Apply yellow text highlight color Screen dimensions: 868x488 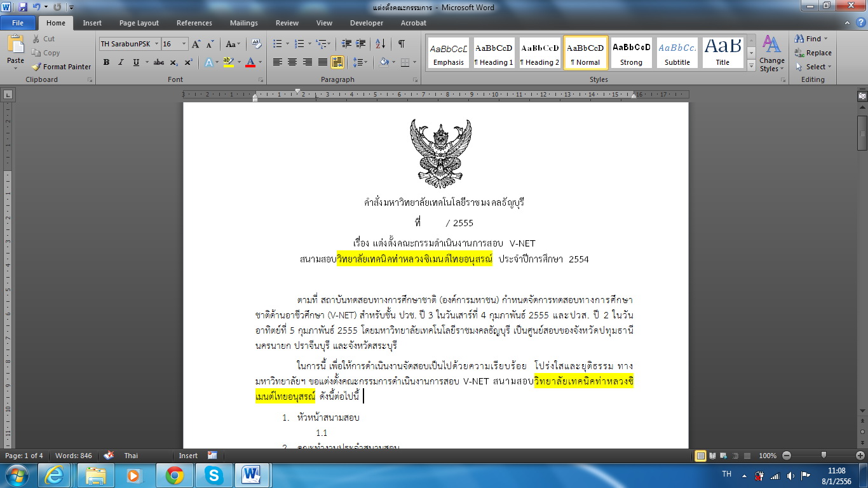click(x=229, y=62)
